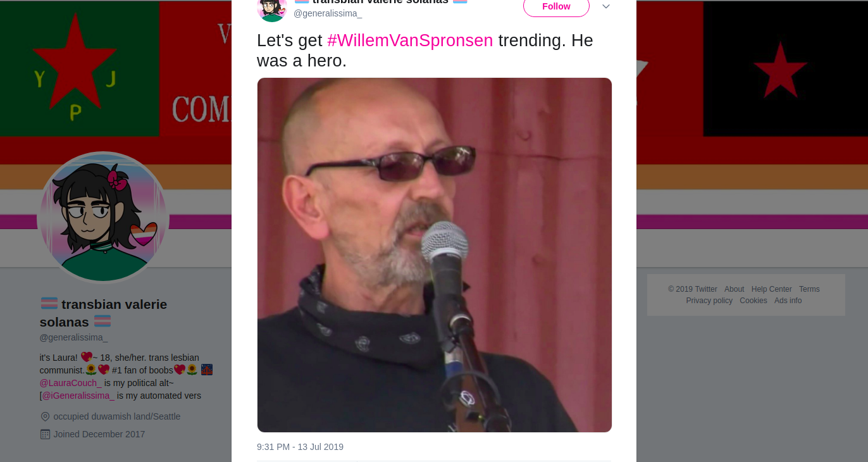Open the attached tweet photo

click(435, 255)
